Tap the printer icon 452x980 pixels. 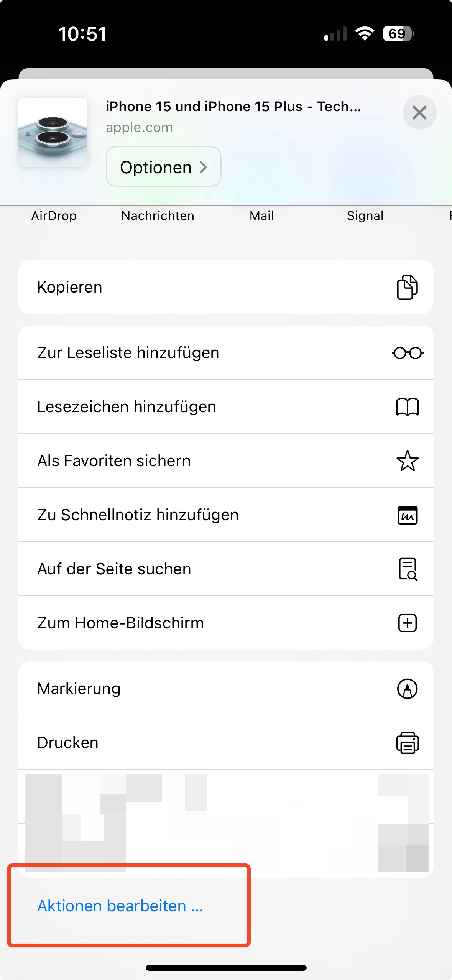[407, 743]
